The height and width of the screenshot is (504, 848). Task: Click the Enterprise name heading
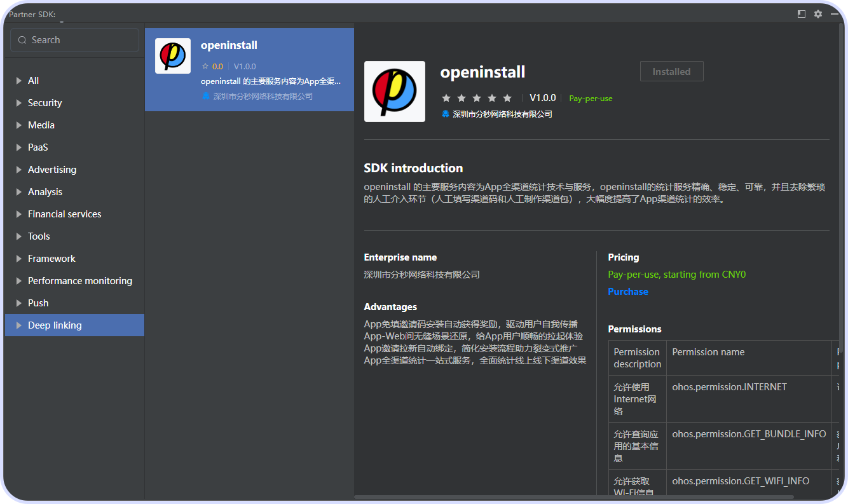(400, 257)
